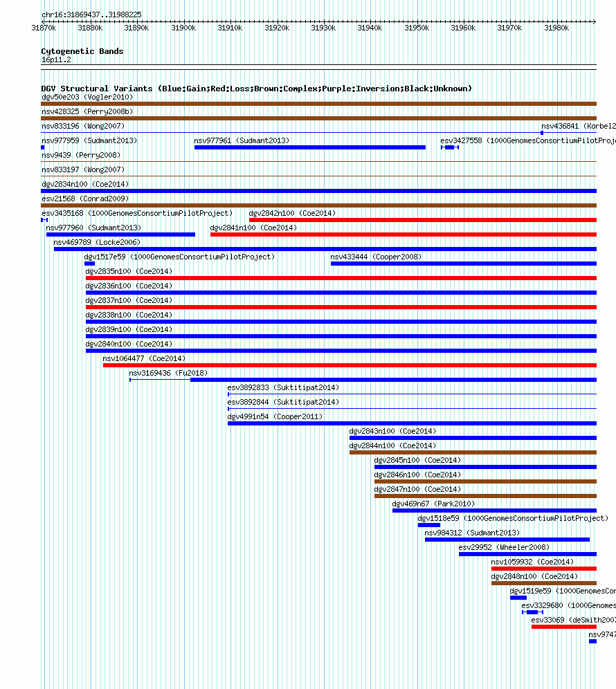616x689 pixels.
Task: Click the dgv2842n100 (Coe2014) label
Action: pyautogui.click(x=292, y=213)
